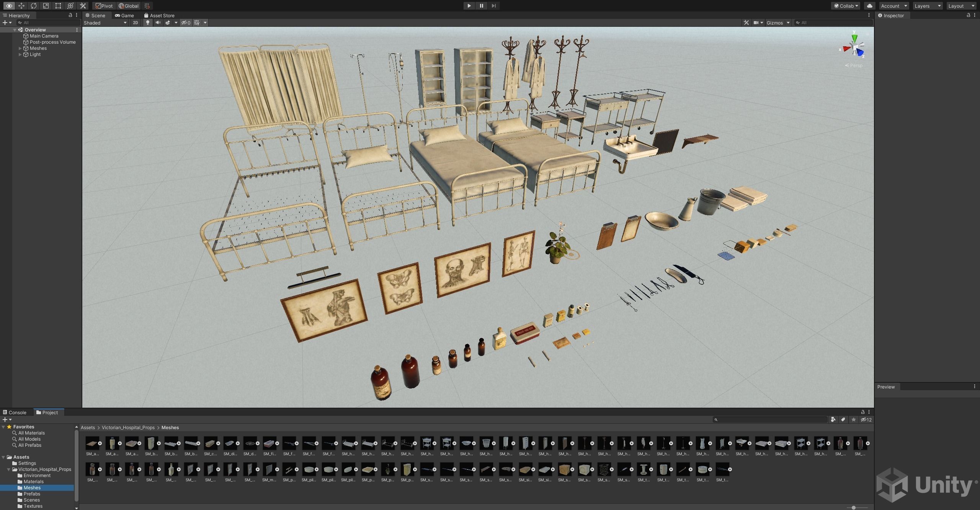Search by label in Project panel

[x=843, y=420]
